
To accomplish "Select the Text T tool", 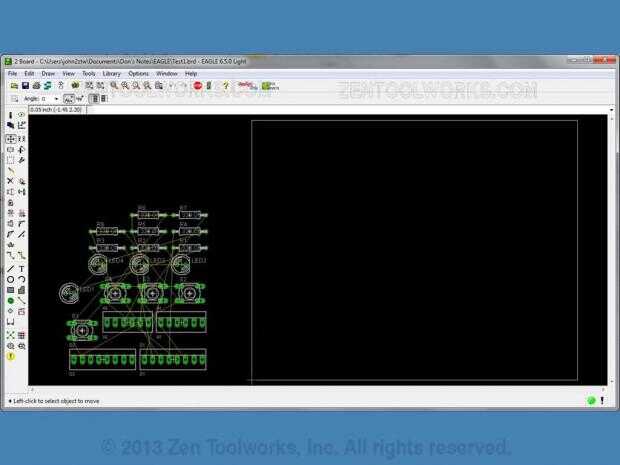I will coord(21,269).
